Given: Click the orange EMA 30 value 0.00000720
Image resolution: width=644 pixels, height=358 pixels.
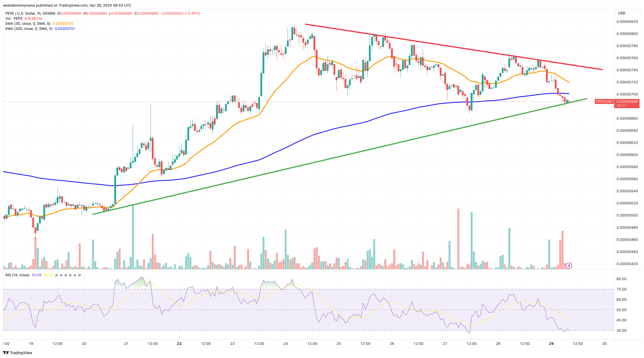Looking at the screenshot, I should click(63, 23).
